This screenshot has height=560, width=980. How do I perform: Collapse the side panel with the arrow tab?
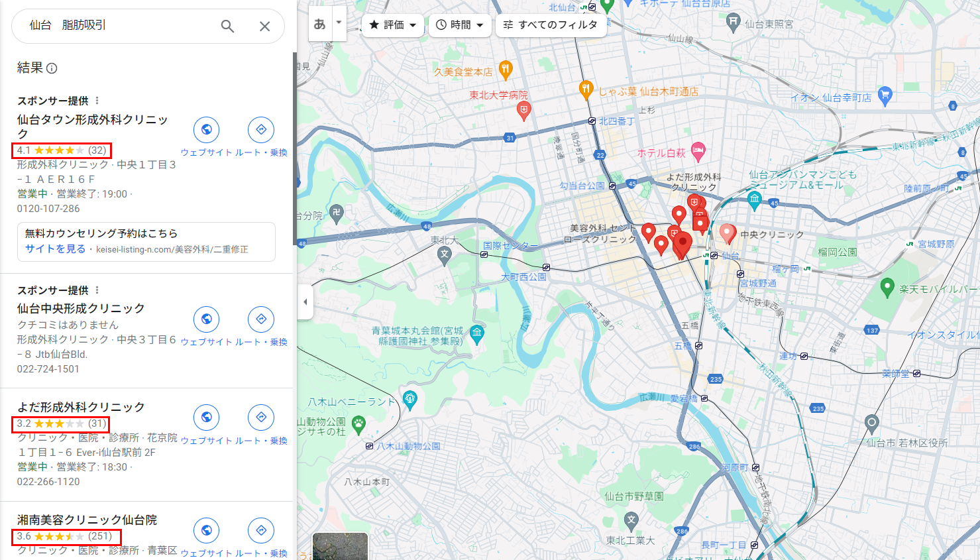(305, 302)
